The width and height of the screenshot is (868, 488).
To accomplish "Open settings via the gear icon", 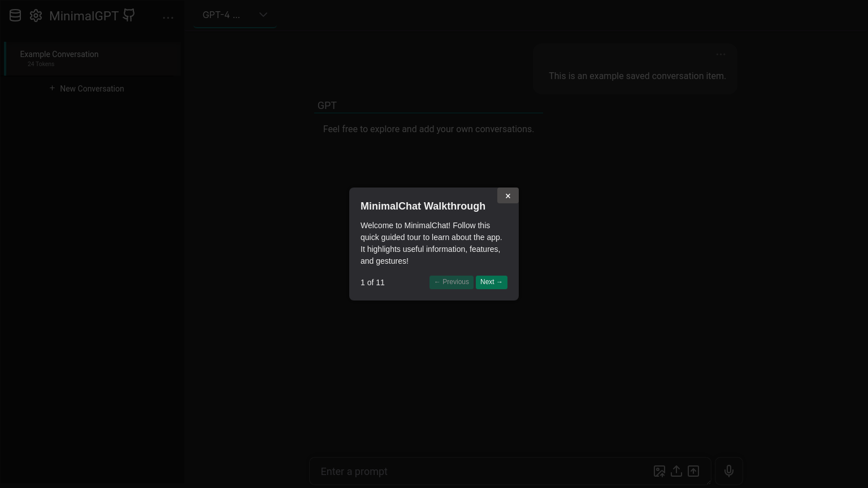I will pos(36,16).
